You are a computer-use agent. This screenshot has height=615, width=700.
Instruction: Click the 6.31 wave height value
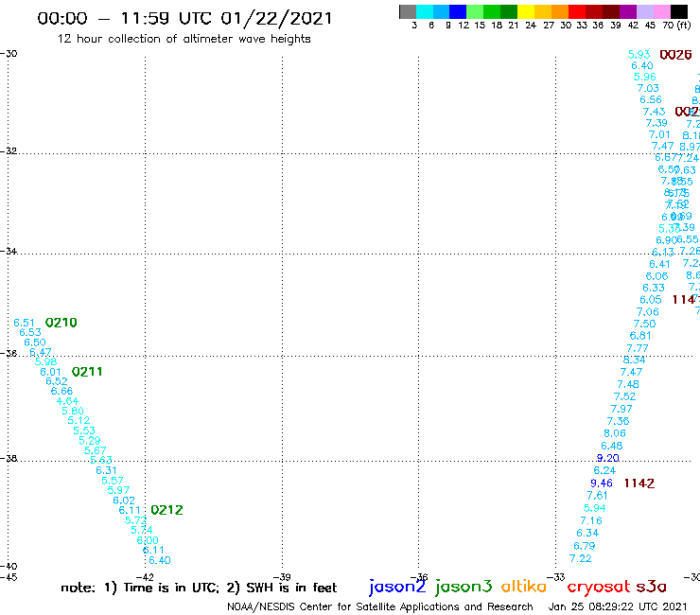[106, 471]
